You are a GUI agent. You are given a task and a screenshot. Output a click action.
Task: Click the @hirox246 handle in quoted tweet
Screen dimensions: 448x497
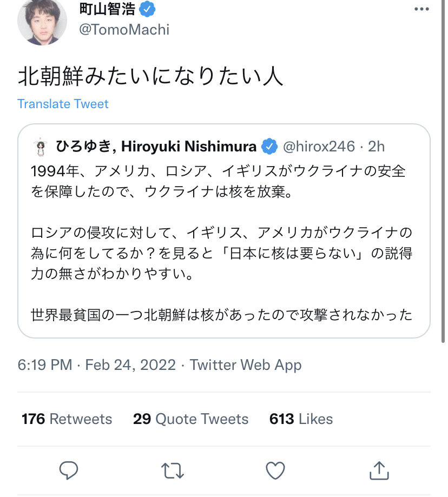[318, 147]
